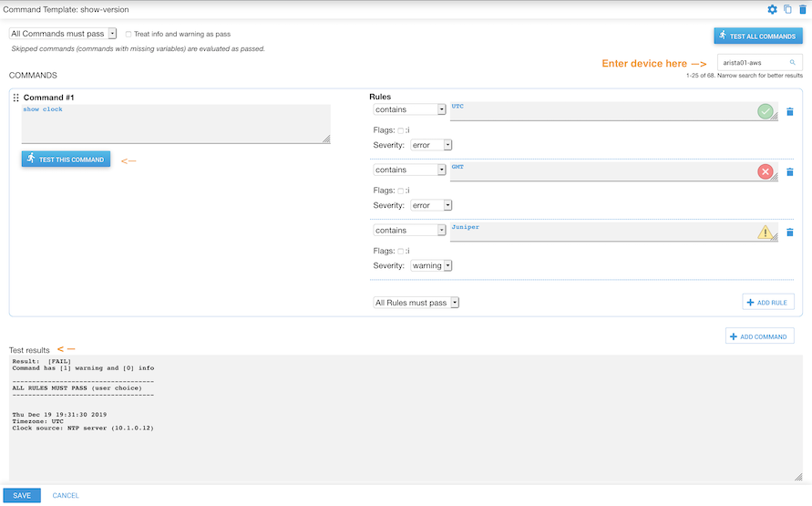Click the resize grip of the command text area
The image size is (812, 506).
tap(326, 139)
